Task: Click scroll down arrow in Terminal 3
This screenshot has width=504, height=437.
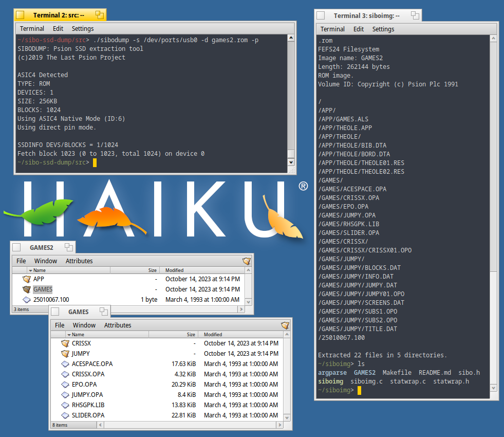Action: 494,388
